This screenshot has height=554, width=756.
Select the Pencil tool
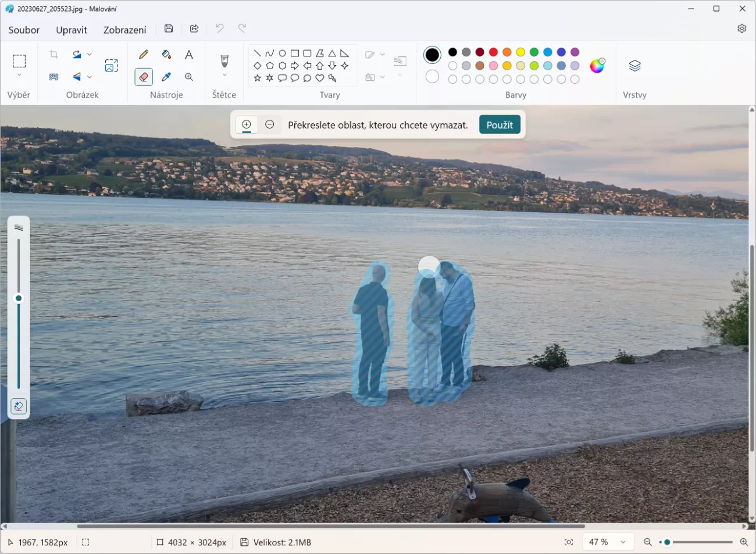[144, 55]
